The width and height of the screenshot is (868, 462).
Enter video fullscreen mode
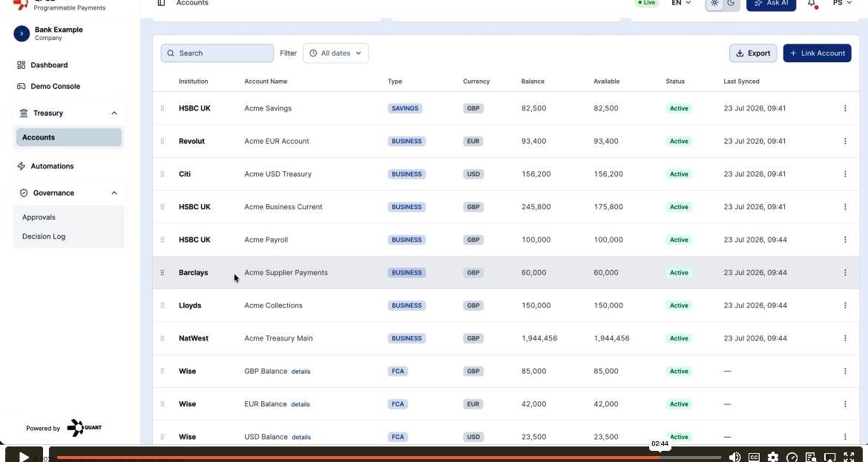tap(849, 457)
